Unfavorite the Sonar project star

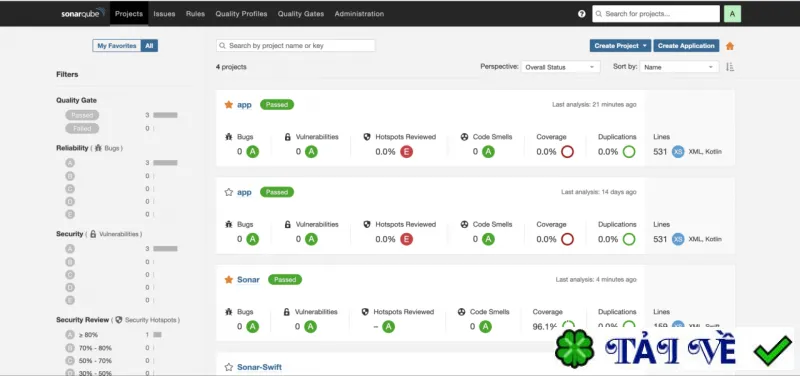[229, 280]
